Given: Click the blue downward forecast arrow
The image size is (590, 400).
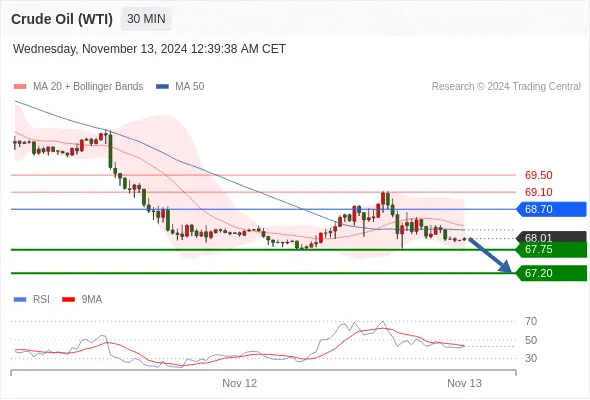Looking at the screenshot, I should 490,255.
